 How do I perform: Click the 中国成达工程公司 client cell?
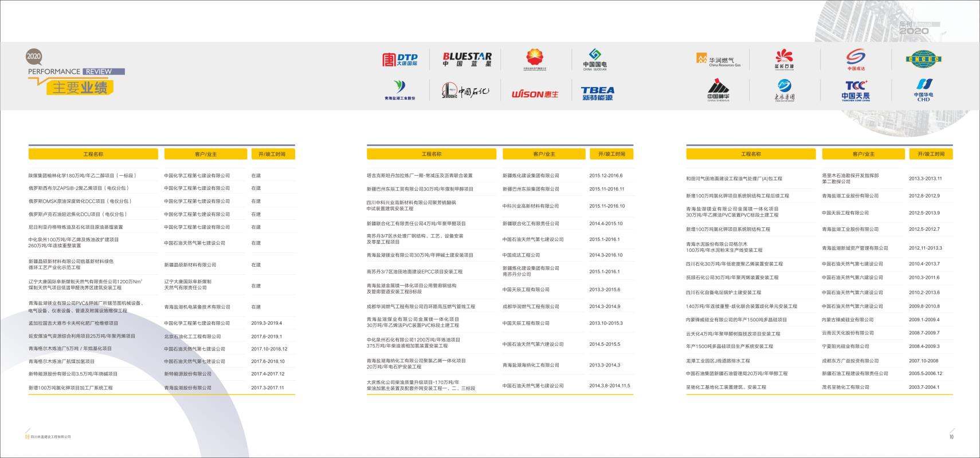click(x=522, y=255)
